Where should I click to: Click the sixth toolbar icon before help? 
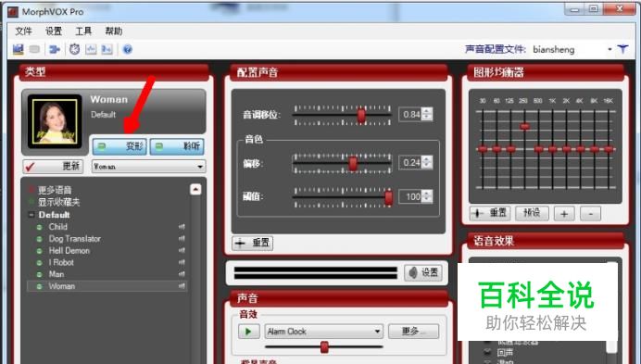pos(107,49)
